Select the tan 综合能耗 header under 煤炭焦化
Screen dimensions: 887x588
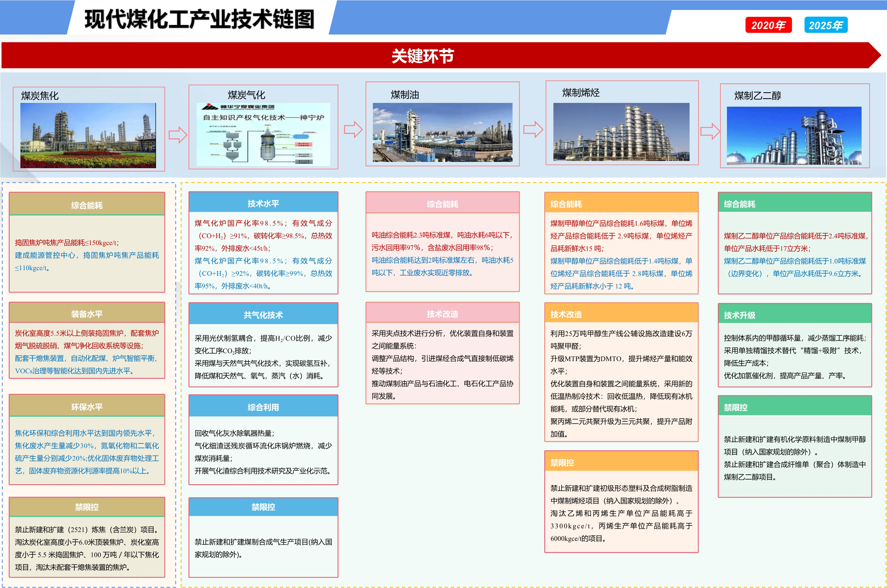click(87, 204)
